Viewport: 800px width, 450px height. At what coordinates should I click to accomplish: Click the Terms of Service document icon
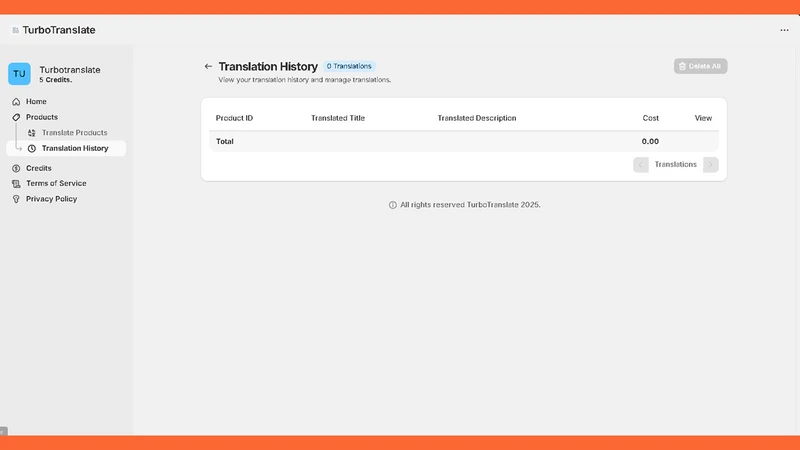click(16, 184)
